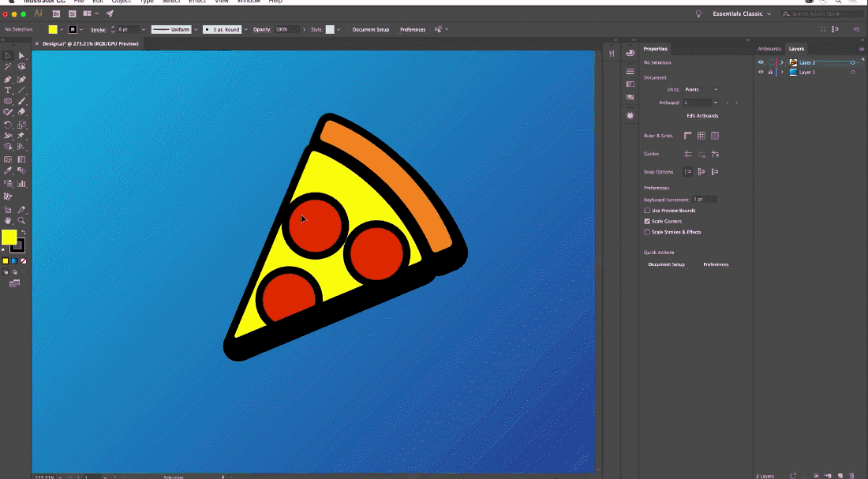
Task: Switch to the Artboards tab
Action: click(x=769, y=49)
